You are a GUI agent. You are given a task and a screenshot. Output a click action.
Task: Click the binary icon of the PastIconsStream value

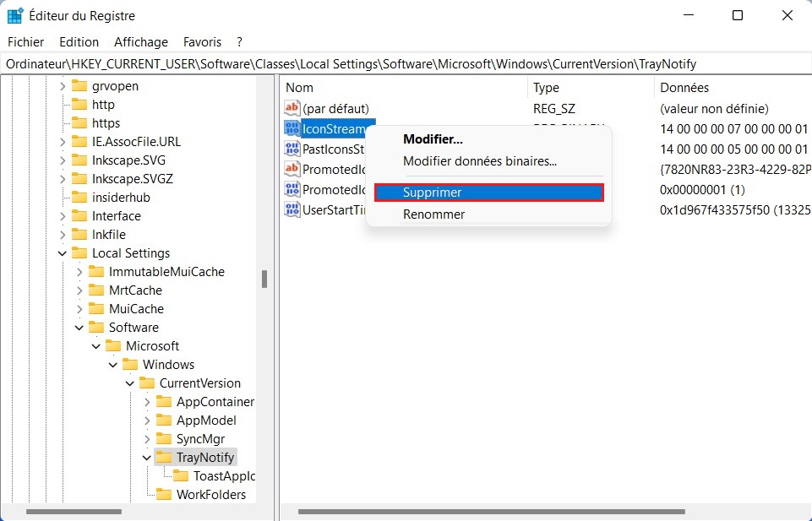pyautogui.click(x=292, y=149)
